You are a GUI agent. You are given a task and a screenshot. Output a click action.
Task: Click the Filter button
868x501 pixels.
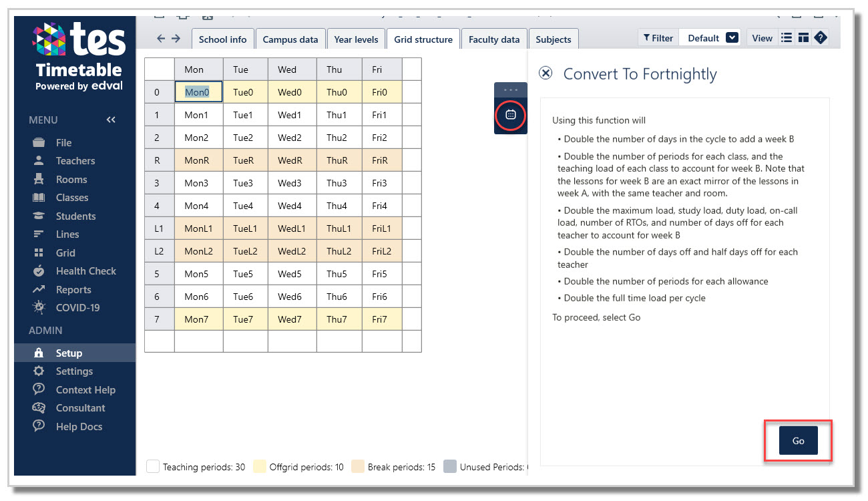tap(658, 38)
